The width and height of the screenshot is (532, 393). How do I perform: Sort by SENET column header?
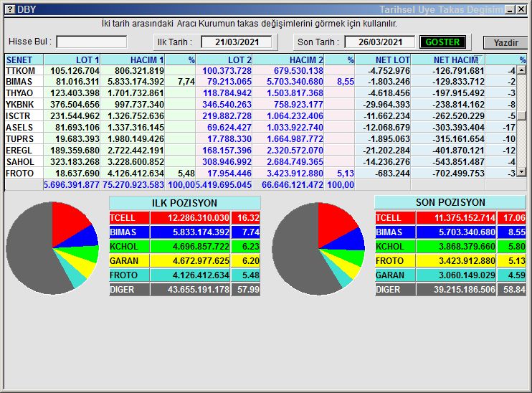pos(24,60)
